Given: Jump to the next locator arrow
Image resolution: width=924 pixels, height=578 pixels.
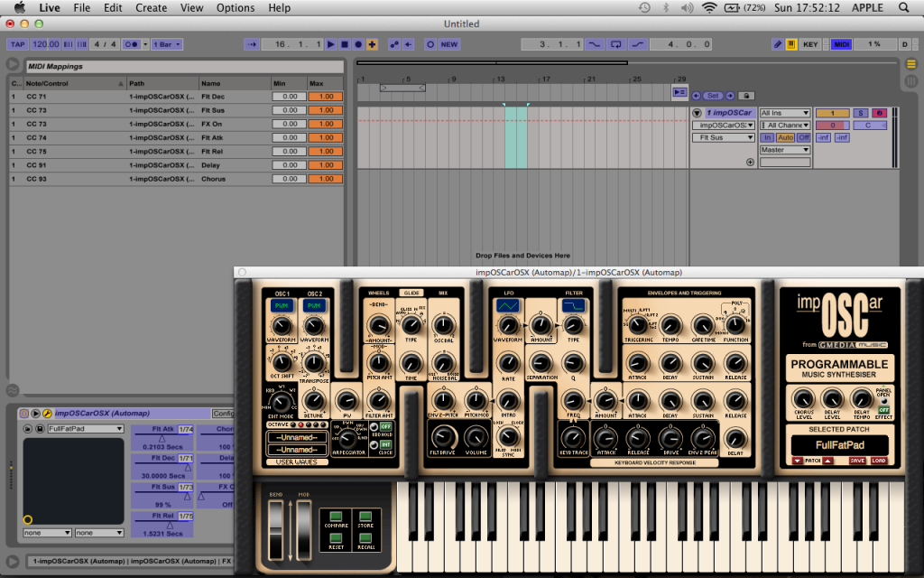Looking at the screenshot, I should pos(730,96).
